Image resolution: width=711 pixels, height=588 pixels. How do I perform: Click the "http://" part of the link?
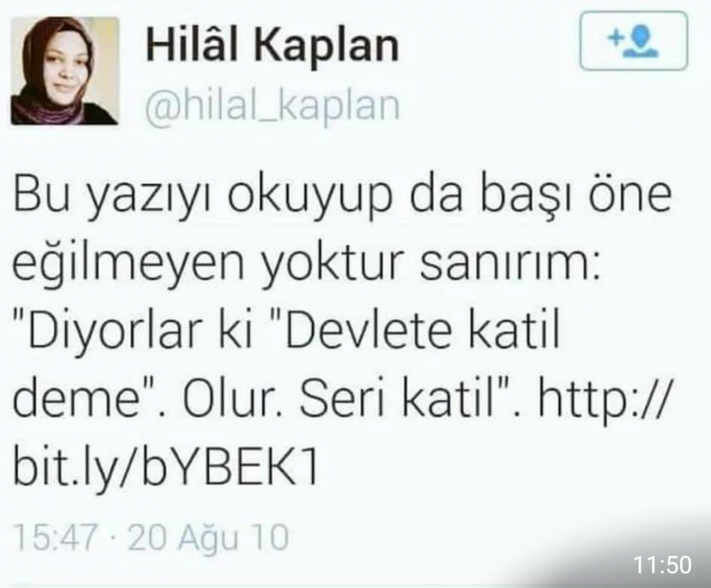pos(603,399)
